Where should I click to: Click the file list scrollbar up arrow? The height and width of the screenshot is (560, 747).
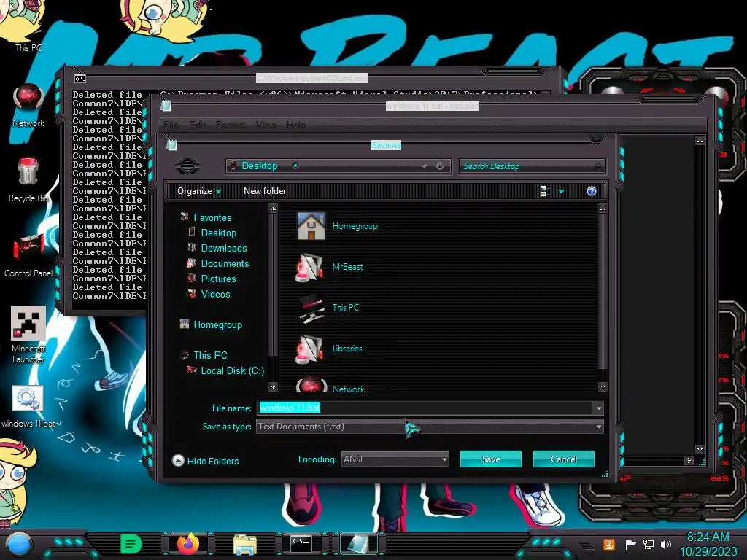tap(603, 209)
